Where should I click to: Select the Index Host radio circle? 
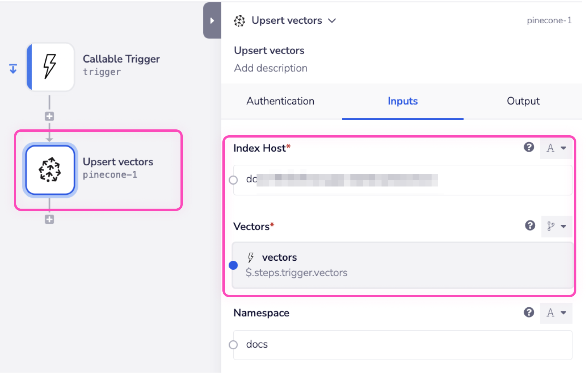tap(233, 180)
